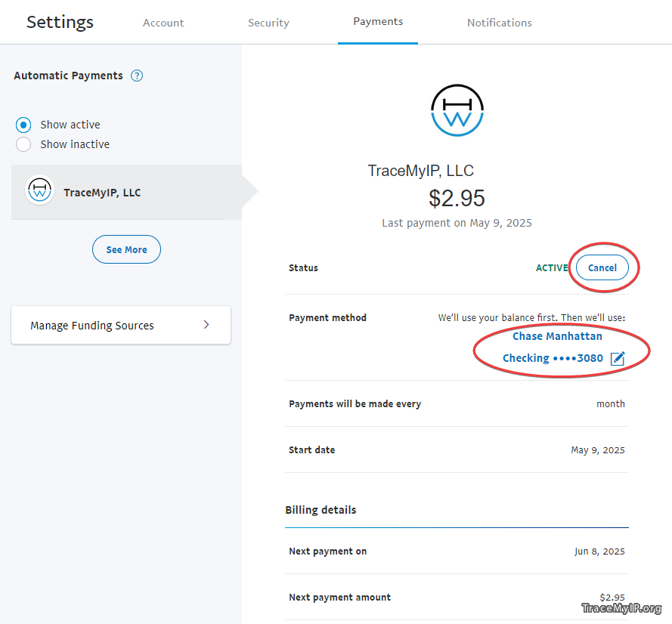Click the See More button
Image resolution: width=672 pixels, height=624 pixels.
[126, 249]
